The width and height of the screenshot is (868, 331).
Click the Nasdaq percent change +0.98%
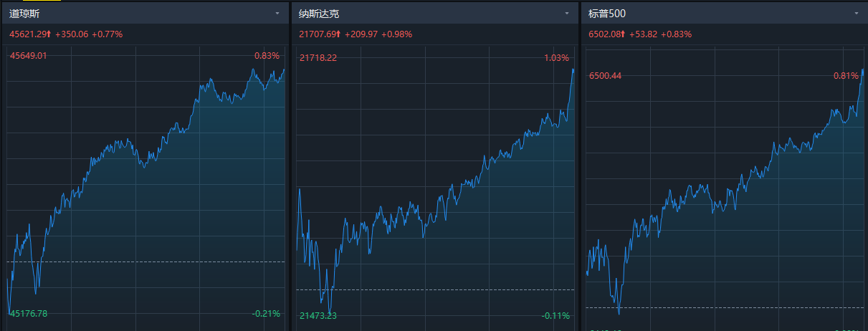pyautogui.click(x=397, y=34)
